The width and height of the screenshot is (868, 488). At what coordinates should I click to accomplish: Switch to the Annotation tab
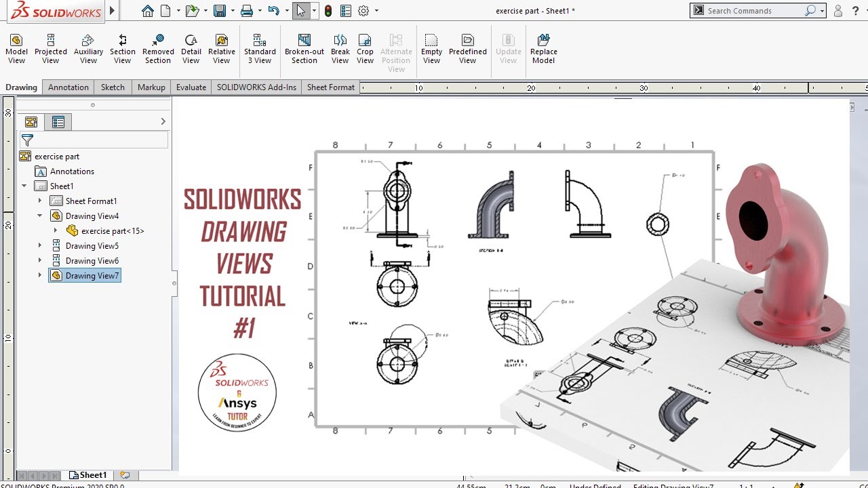[68, 87]
